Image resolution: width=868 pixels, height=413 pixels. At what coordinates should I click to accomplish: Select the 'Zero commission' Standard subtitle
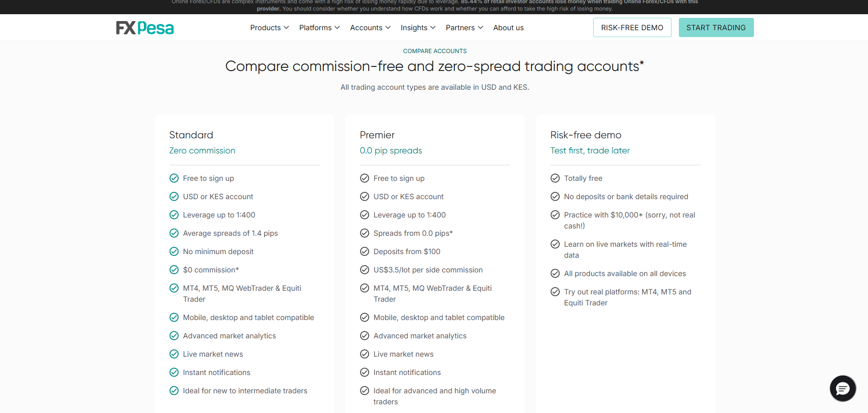(x=202, y=151)
